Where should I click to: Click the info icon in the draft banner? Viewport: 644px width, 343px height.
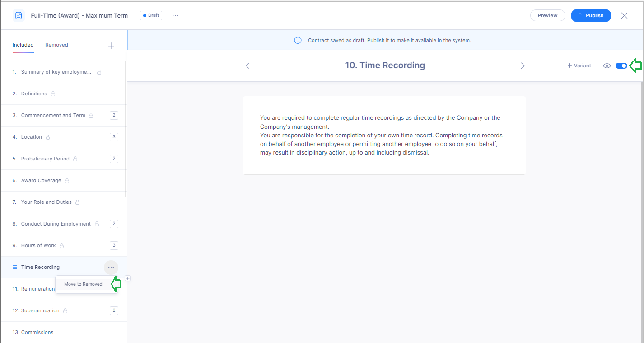[x=298, y=40]
